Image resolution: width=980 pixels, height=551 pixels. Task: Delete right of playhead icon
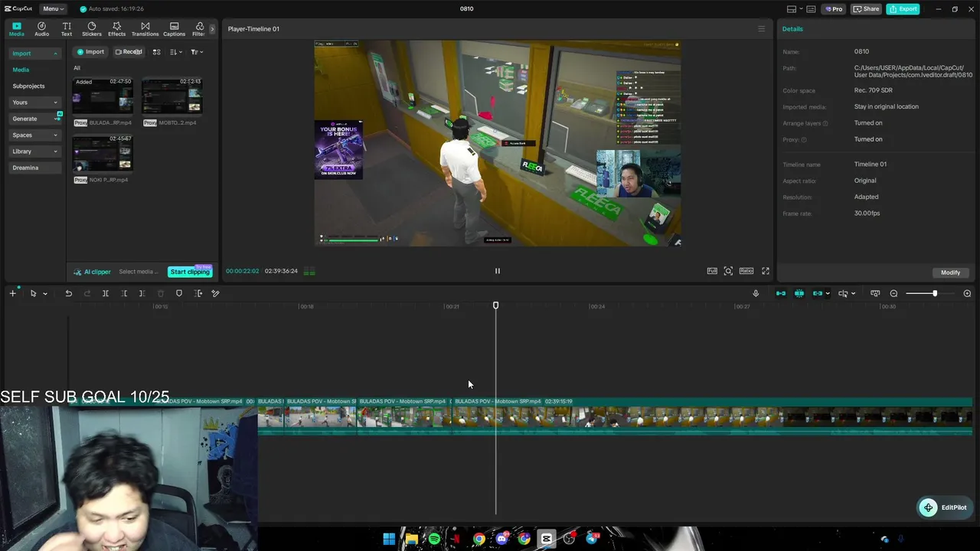tap(142, 293)
